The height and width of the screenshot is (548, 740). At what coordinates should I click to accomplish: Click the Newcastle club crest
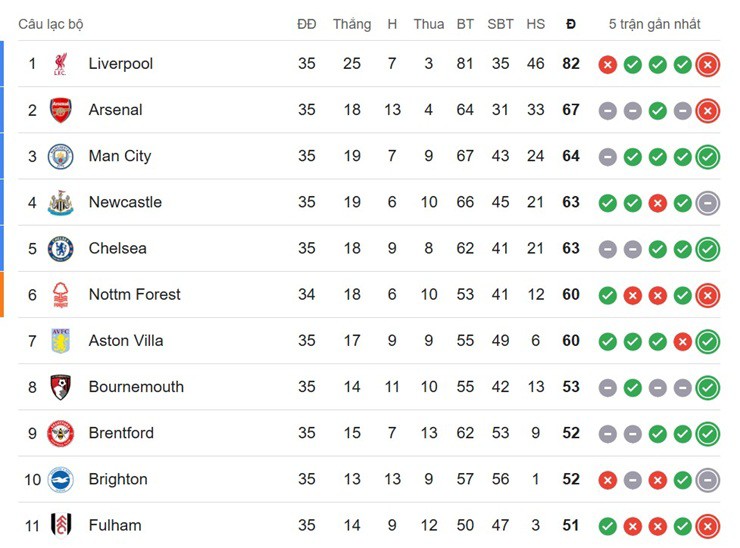[x=60, y=202]
